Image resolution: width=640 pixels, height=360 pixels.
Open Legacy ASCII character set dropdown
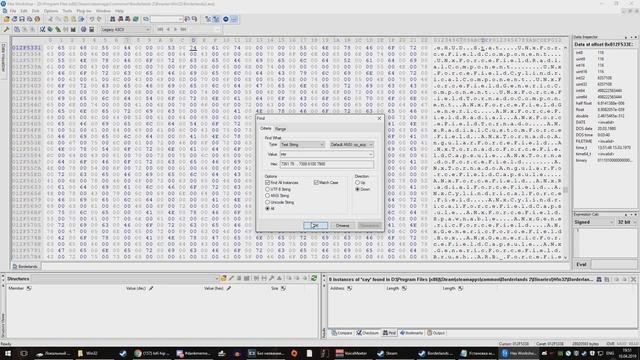click(125, 29)
